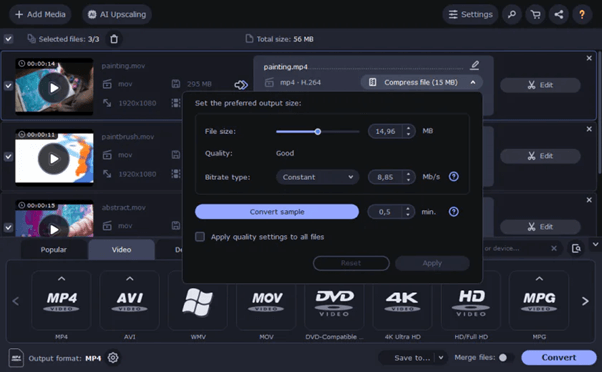
Task: Select the WMV Windows format icon
Action: tap(197, 303)
